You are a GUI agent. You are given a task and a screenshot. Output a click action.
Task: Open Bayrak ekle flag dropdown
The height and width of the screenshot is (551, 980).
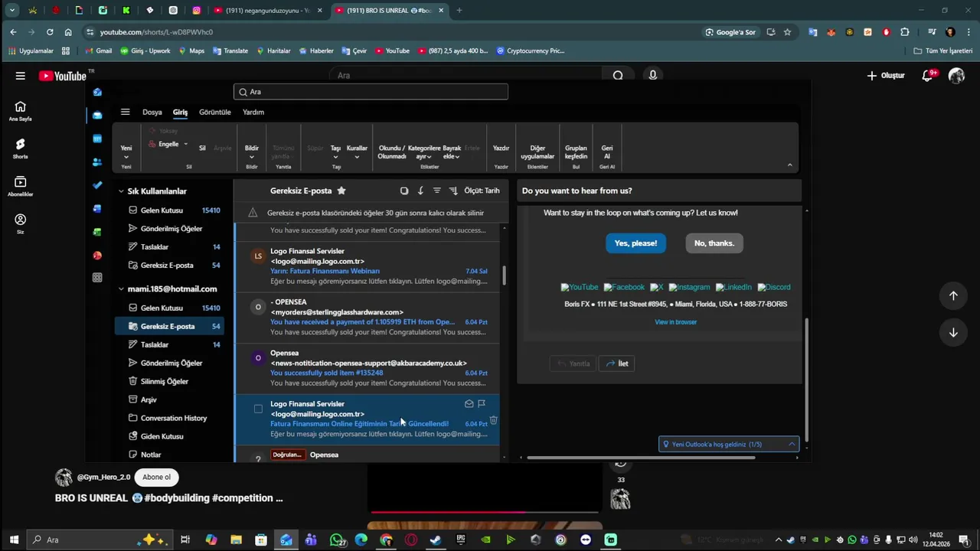452,152
